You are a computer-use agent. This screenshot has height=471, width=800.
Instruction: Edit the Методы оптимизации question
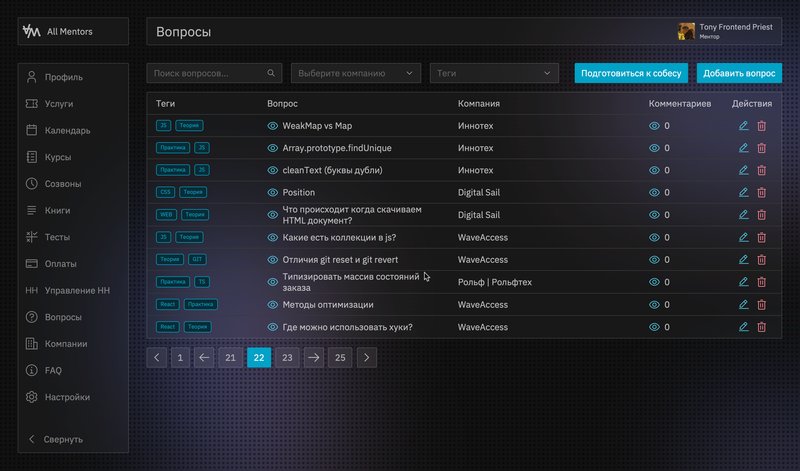(743, 305)
